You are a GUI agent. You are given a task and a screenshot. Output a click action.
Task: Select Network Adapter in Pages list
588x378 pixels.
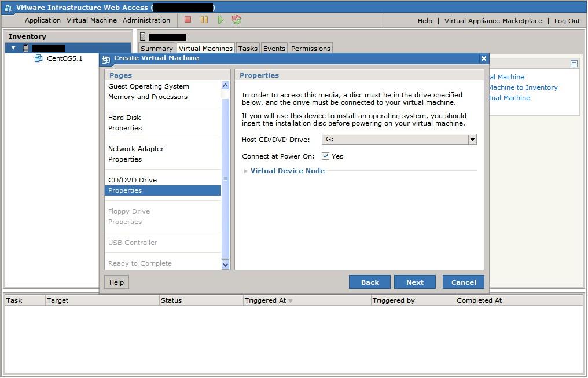[x=136, y=149]
